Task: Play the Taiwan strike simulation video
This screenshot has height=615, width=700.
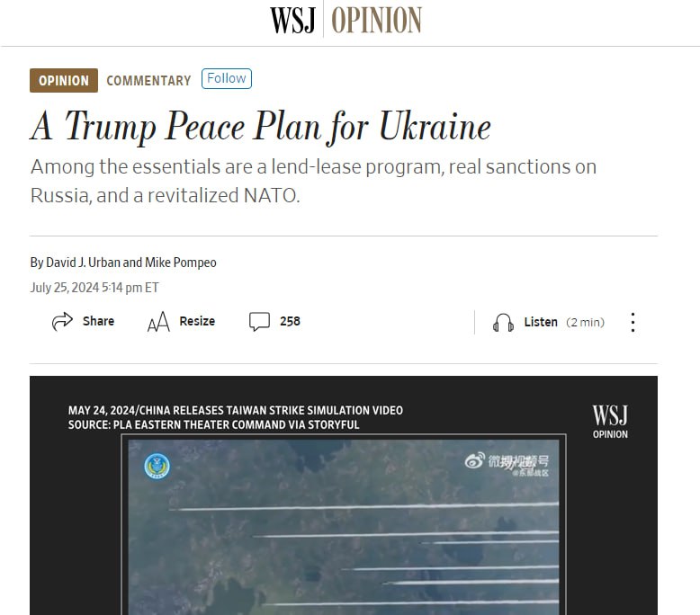Action: [x=344, y=526]
